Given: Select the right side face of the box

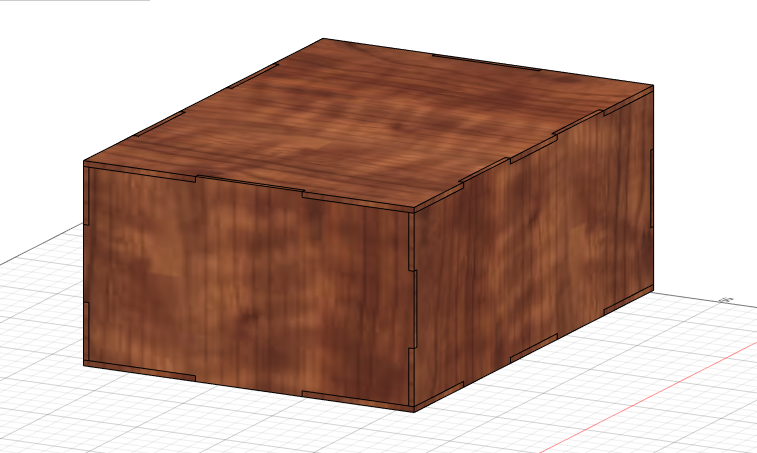Looking at the screenshot, I should point(533,249).
